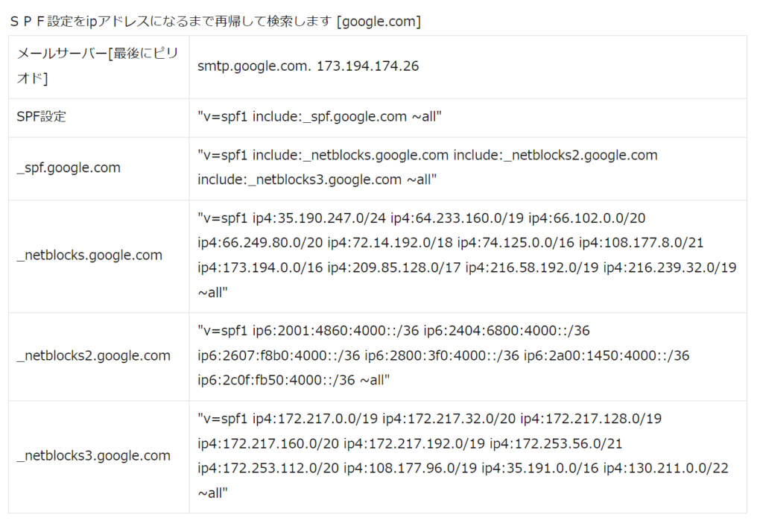
Task: Click the ip4:216.239.32.0/19 entry
Action: (670, 267)
